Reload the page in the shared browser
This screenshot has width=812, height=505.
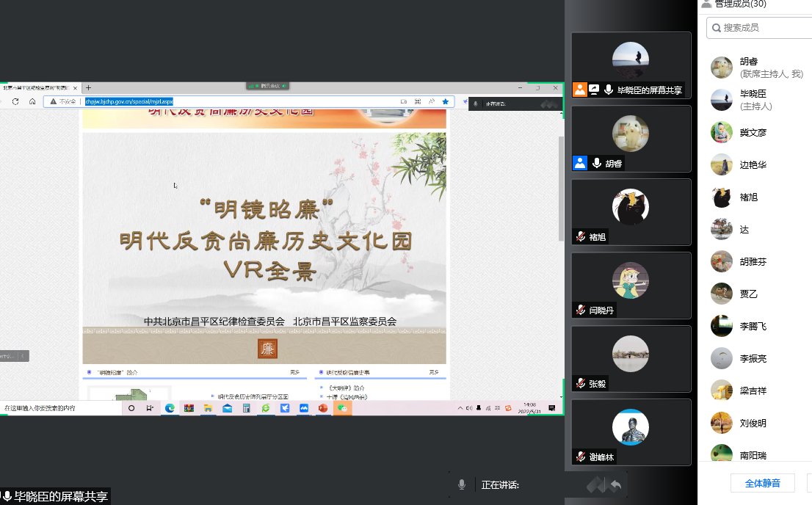pos(15,101)
